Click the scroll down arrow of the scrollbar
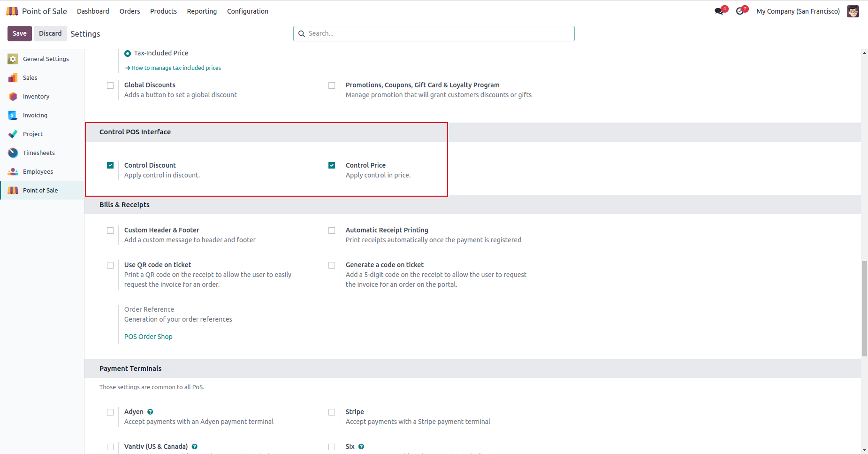868x454 pixels. [x=864, y=450]
